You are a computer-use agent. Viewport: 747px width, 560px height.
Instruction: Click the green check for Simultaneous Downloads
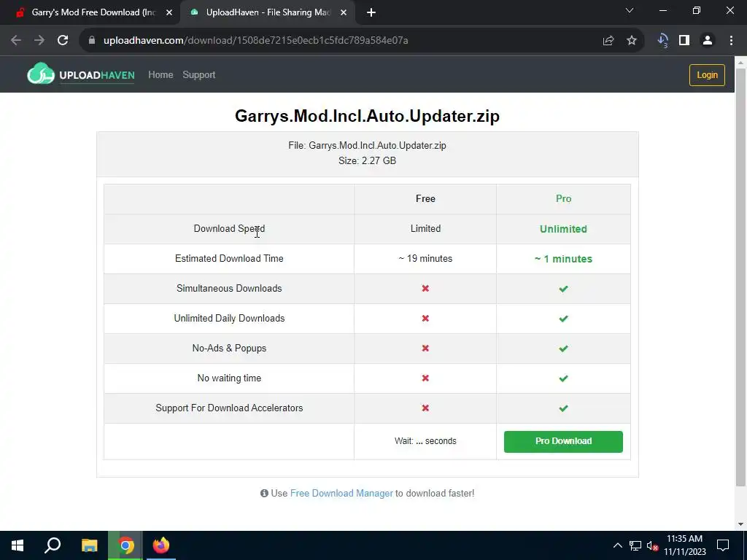pos(563,289)
